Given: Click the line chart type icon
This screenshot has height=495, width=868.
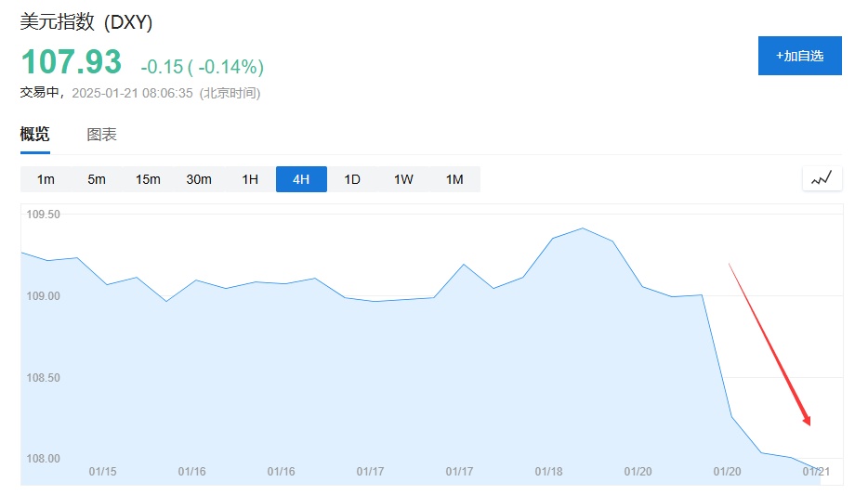Looking at the screenshot, I should [x=822, y=178].
